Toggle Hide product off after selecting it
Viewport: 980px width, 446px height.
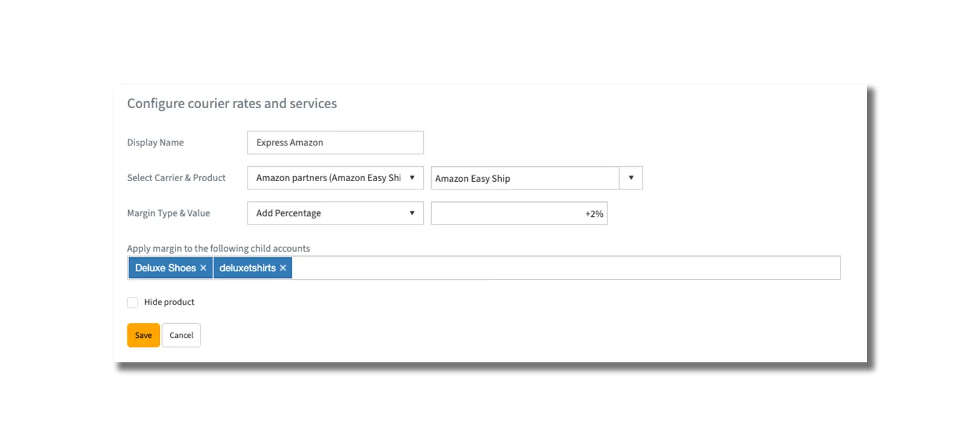[x=133, y=302]
